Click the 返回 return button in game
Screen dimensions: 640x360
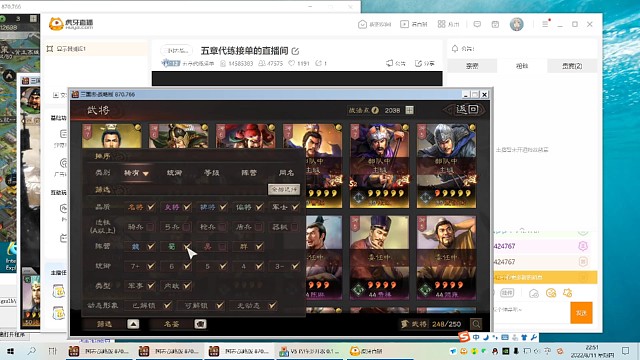point(467,109)
